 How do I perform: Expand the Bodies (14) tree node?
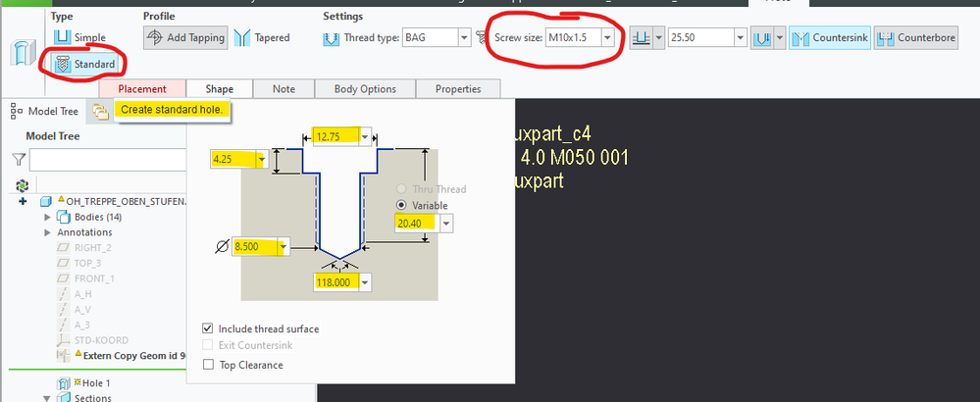[x=47, y=217]
